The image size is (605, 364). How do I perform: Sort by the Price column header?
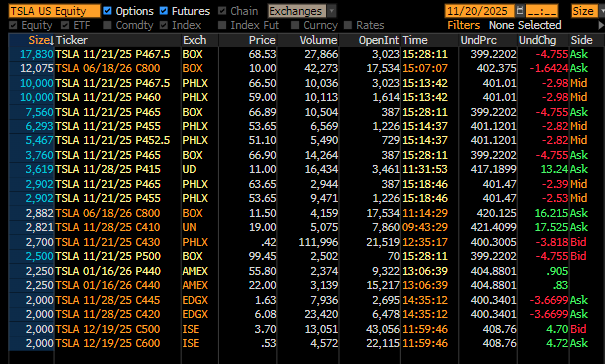248,40
